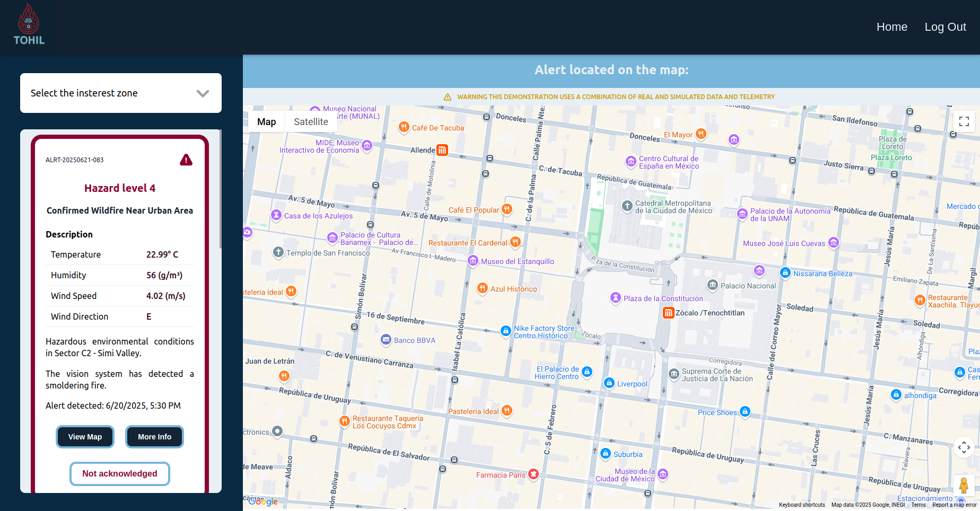The image size is (980, 511).
Task: Select the Café El Popular restaurant pin
Action: pos(507,209)
